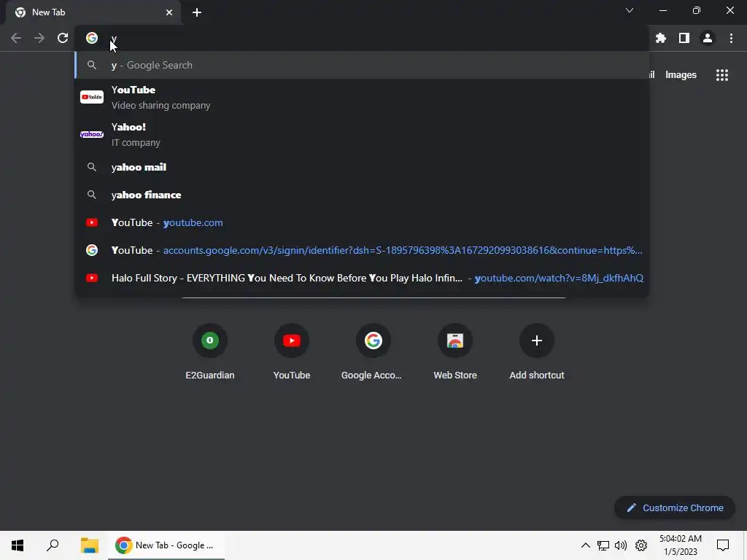Open YouTube shortcut tile
The image size is (747, 560).
pyautogui.click(x=292, y=352)
